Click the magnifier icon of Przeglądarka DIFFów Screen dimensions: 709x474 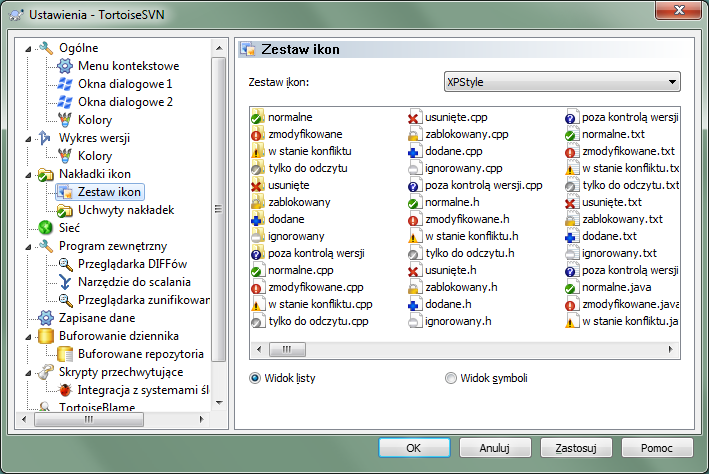[x=65, y=264]
